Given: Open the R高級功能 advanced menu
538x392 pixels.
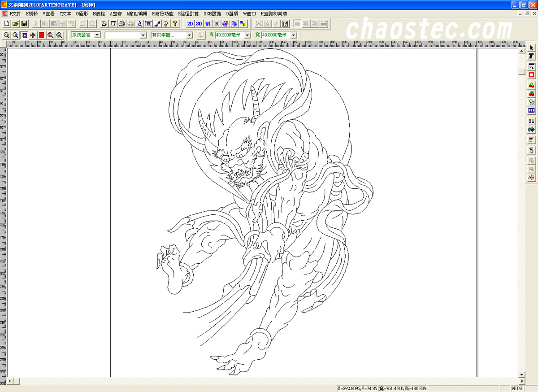Looking at the screenshot, I should 163,14.
